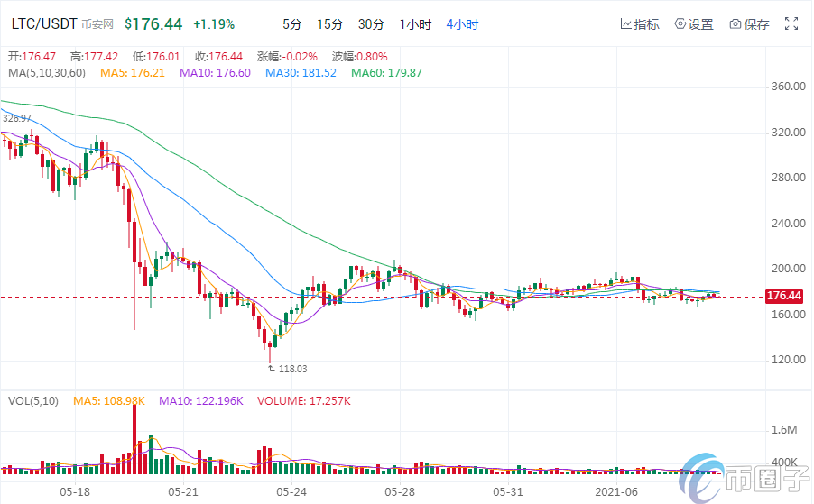Click the 118.03 lowest price marker
814x504 pixels.
point(292,368)
